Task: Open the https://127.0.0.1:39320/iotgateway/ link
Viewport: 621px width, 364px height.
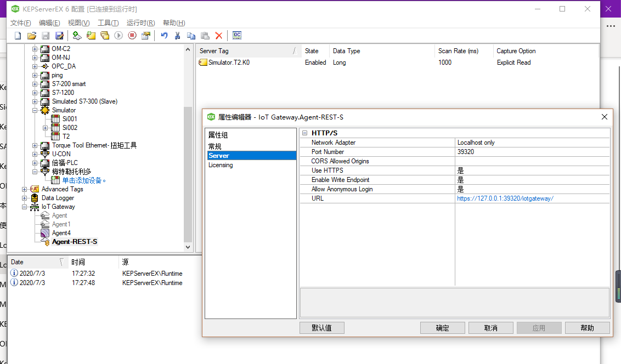Action: [x=505, y=198]
